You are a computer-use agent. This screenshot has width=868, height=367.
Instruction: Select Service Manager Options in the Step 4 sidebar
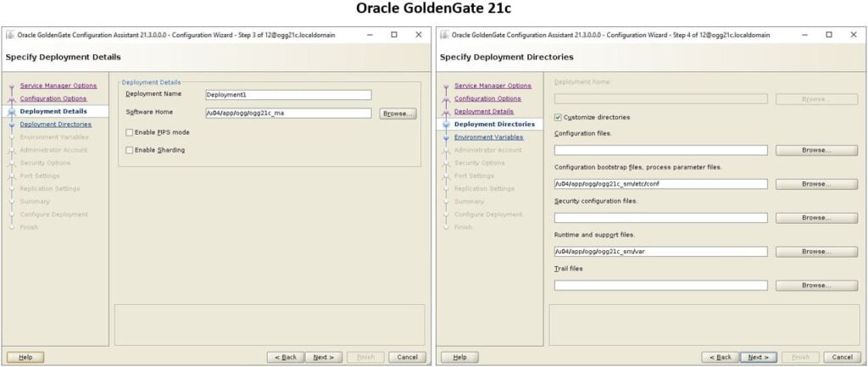[x=492, y=86]
